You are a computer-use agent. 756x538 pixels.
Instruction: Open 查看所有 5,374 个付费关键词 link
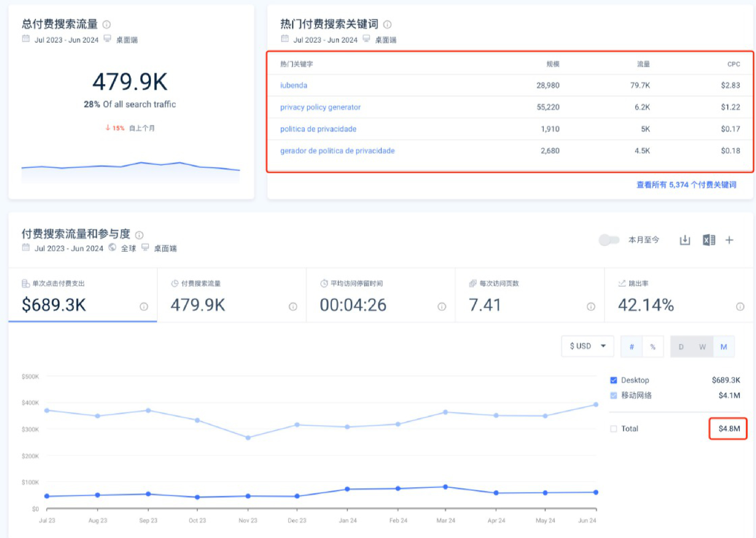click(x=686, y=185)
